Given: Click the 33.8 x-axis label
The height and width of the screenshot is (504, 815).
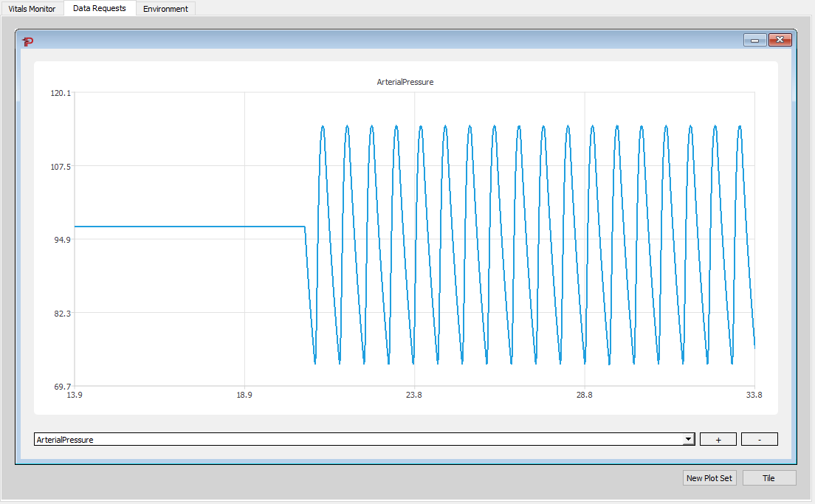Looking at the screenshot, I should (x=754, y=395).
